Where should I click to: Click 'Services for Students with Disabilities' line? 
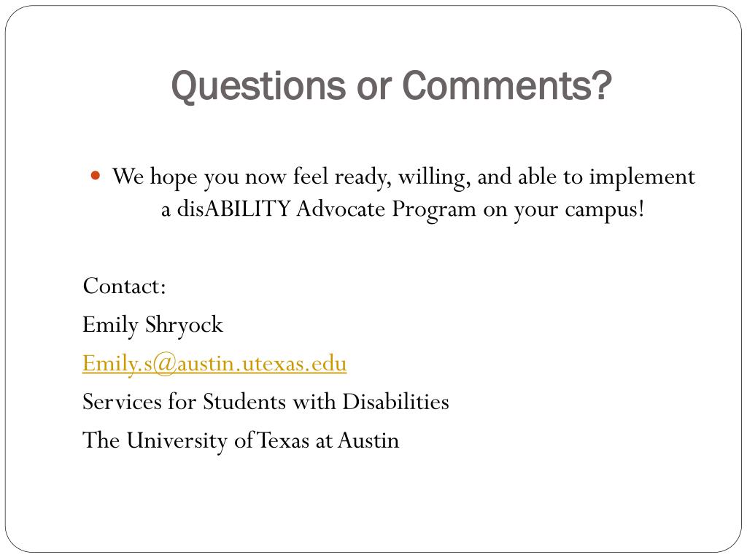pyautogui.click(x=266, y=402)
